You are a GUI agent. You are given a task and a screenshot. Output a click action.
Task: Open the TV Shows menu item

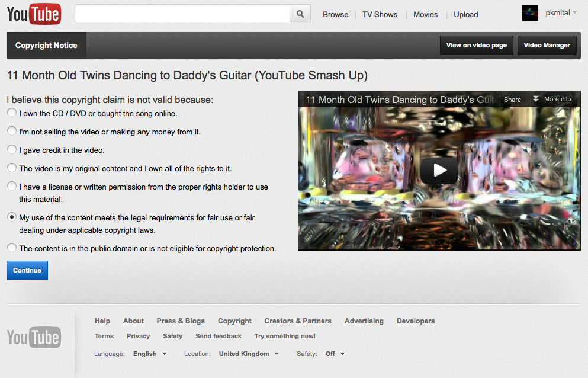tap(380, 15)
